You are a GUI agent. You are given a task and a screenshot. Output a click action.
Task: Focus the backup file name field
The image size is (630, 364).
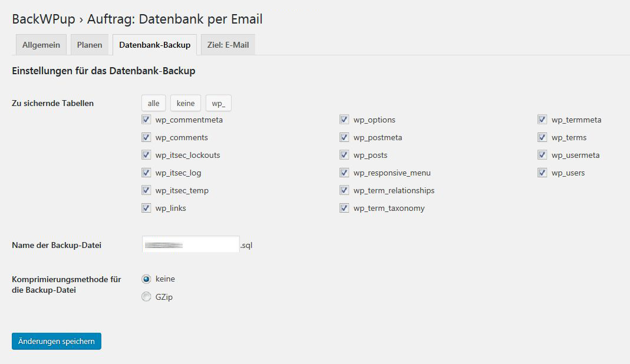coord(191,244)
